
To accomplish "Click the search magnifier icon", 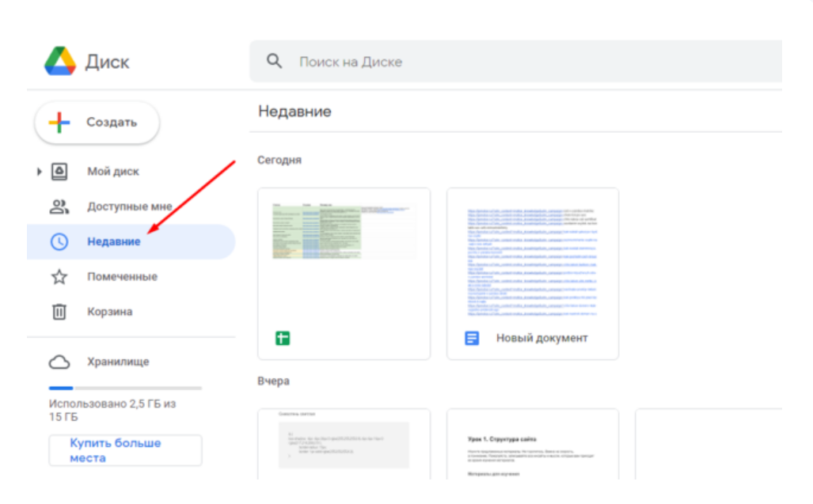I will [274, 61].
